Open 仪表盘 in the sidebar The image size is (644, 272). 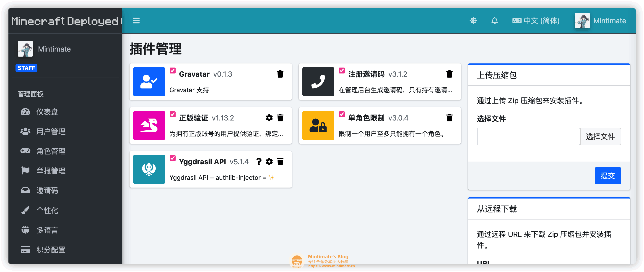[65, 112]
